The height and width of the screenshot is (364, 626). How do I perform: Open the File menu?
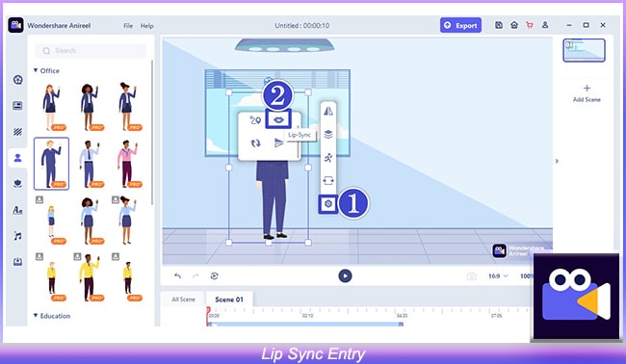(128, 26)
